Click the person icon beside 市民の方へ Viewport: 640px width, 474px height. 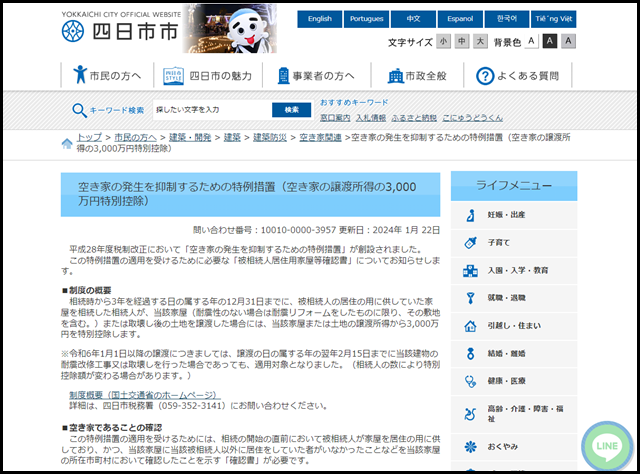(80, 75)
